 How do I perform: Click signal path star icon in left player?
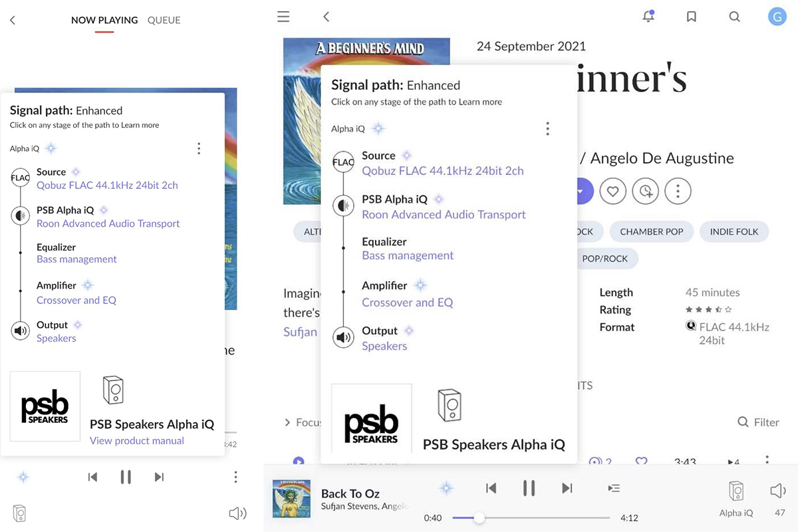(23, 477)
